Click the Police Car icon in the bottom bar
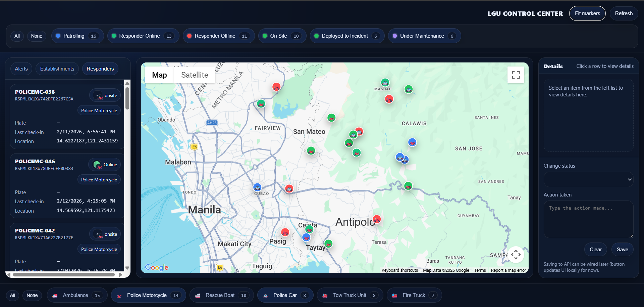644x307 pixels. pyautogui.click(x=265, y=296)
